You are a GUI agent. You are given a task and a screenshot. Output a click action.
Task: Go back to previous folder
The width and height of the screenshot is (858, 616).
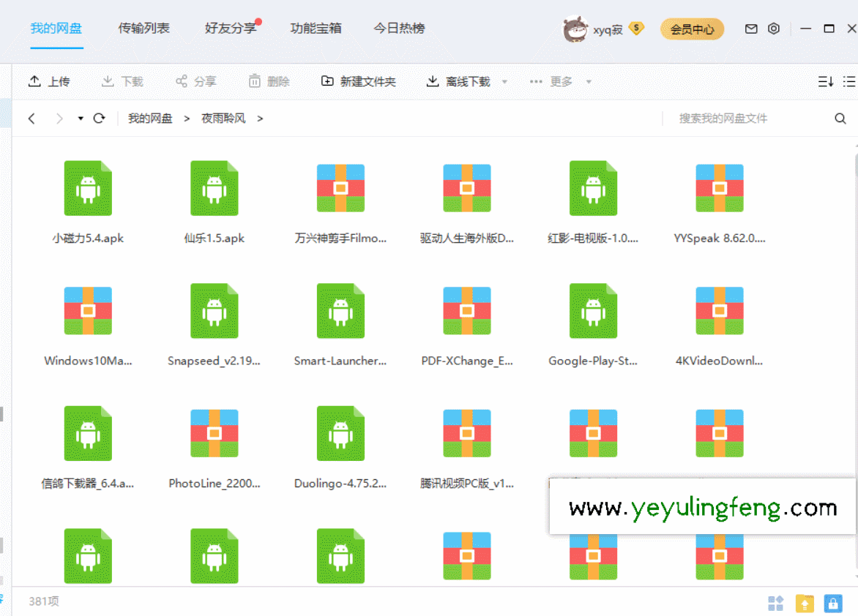pos(31,119)
